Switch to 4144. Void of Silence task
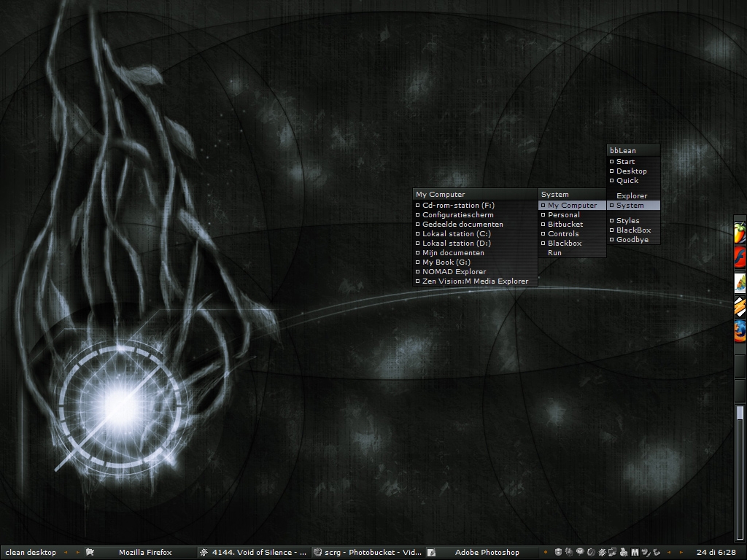This screenshot has height=560, width=747. pos(253,553)
